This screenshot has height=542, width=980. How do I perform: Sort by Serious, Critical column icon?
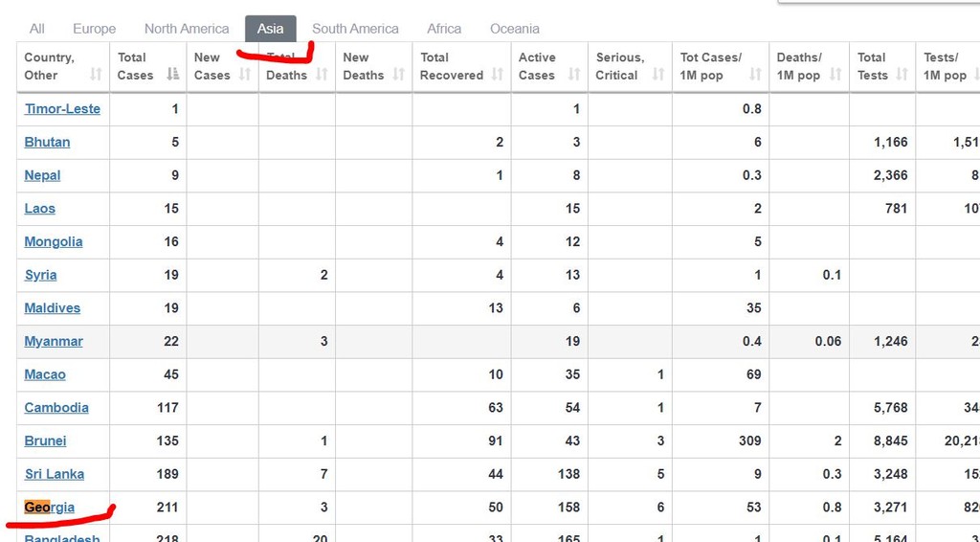click(658, 75)
